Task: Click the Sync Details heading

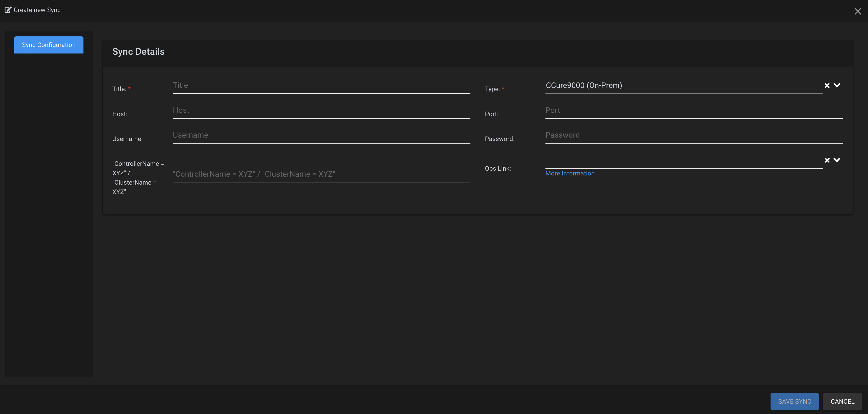Action: point(138,52)
